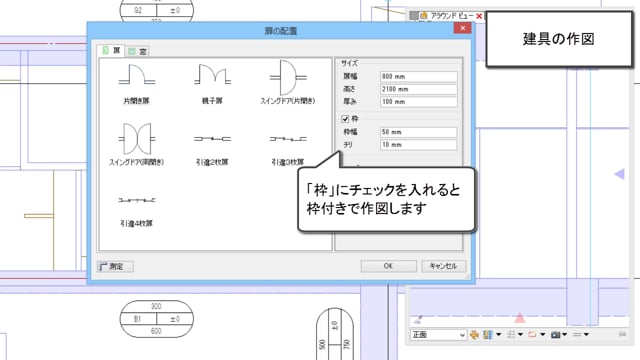Expand the line style dropdown arrow
This screenshot has width=640, height=360.
tap(586, 335)
